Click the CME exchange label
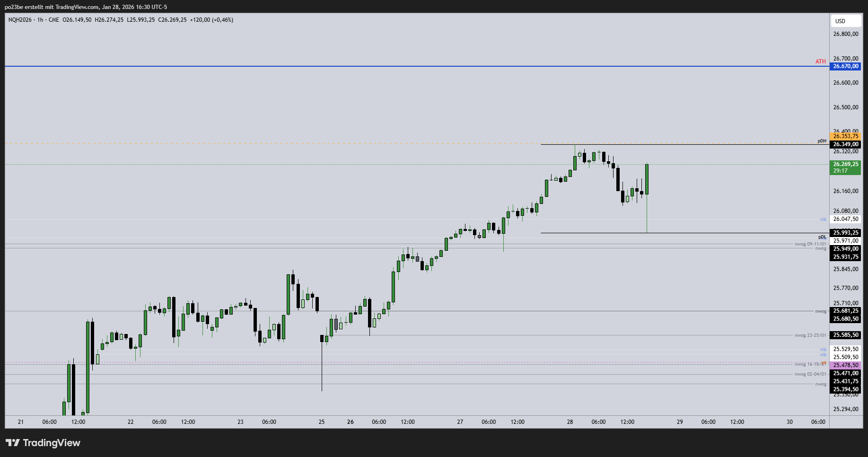The height and width of the screenshot is (457, 868). pos(53,20)
